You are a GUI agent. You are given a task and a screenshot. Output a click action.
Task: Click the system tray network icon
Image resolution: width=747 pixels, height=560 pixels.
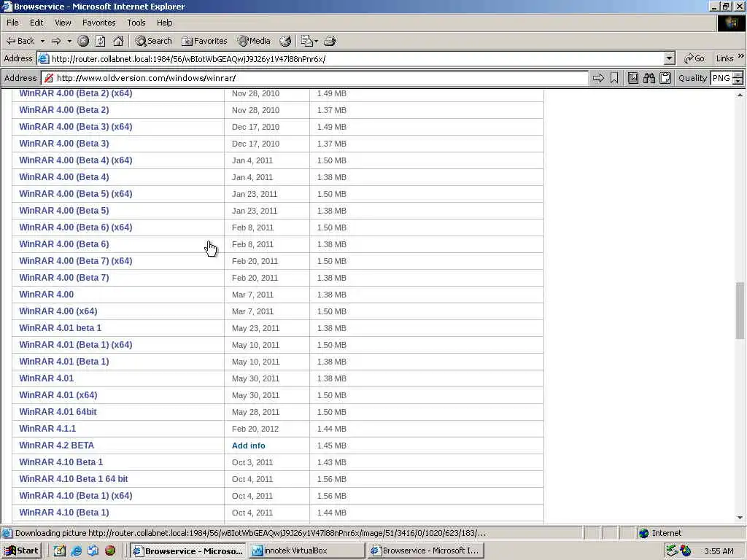672,551
